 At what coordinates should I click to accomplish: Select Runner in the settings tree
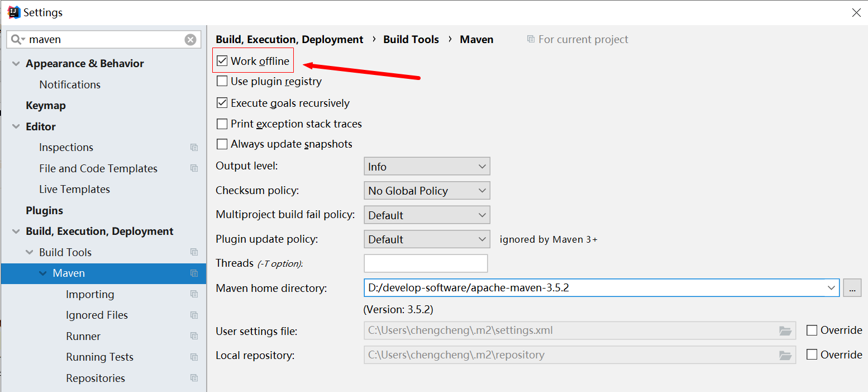click(x=83, y=337)
